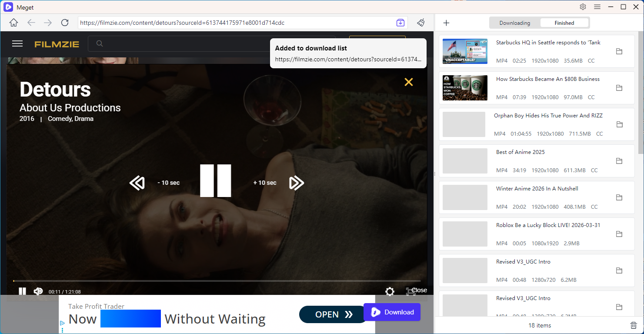Seek on the video progress bar
The image size is (644, 334).
[x=217, y=281]
